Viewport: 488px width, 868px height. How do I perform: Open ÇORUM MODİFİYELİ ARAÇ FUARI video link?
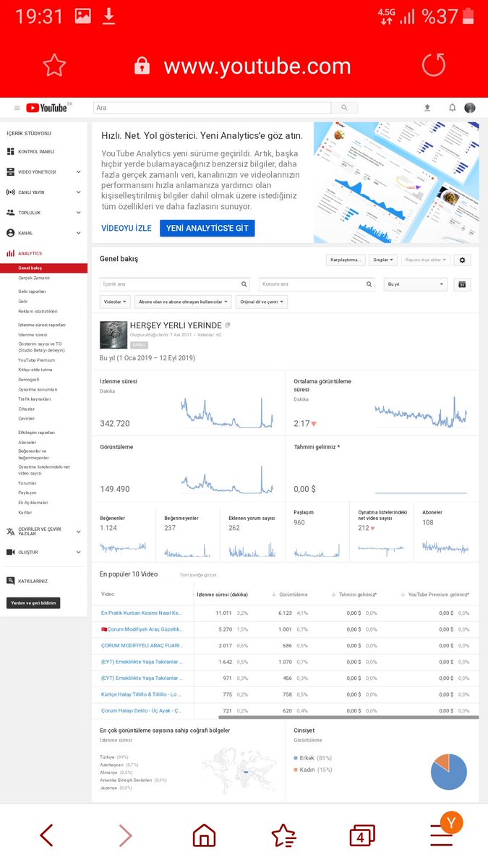(142, 645)
